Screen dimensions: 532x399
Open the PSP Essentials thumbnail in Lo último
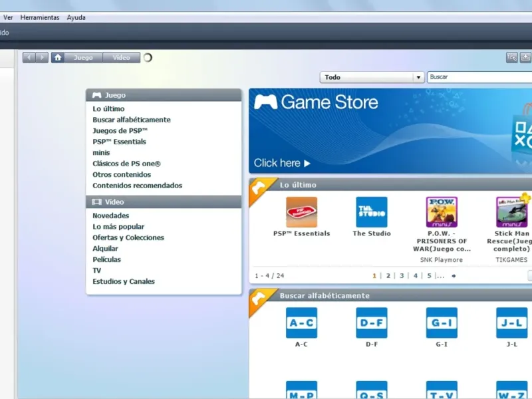click(302, 212)
